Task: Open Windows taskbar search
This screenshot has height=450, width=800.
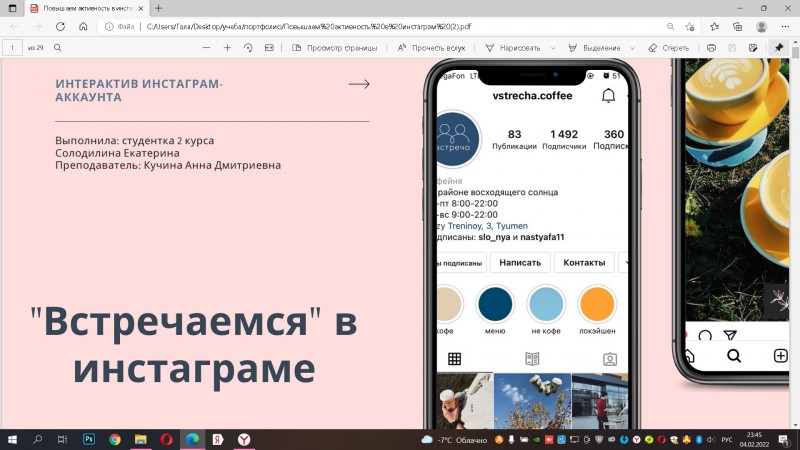Action: 37,439
